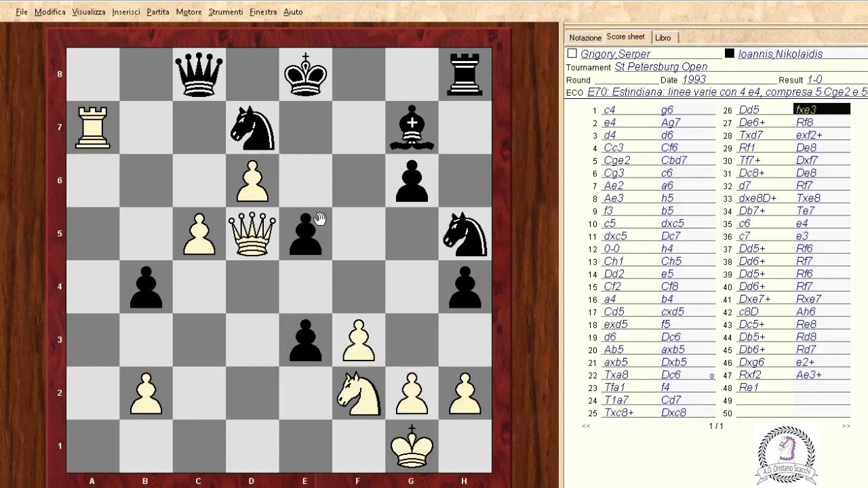868x488 pixels.
Task: Jump to move 42 c8D
Action: pyautogui.click(x=765, y=312)
